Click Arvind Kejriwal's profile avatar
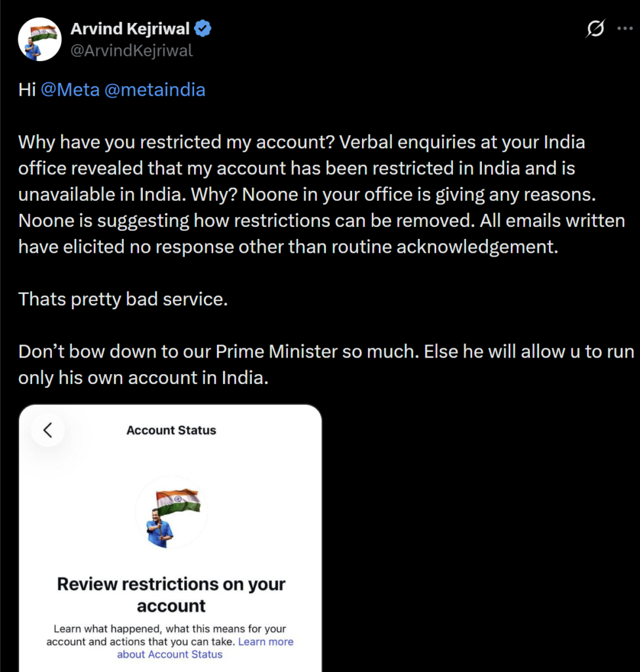The width and height of the screenshot is (640, 672). (x=39, y=39)
